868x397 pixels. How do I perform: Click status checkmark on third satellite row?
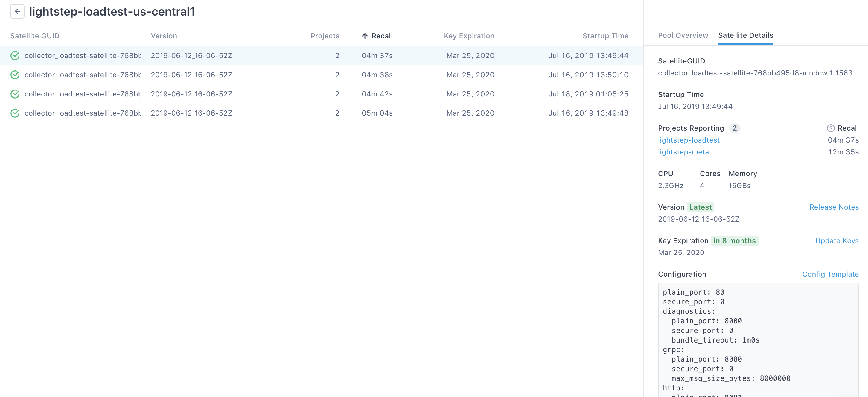click(x=15, y=94)
